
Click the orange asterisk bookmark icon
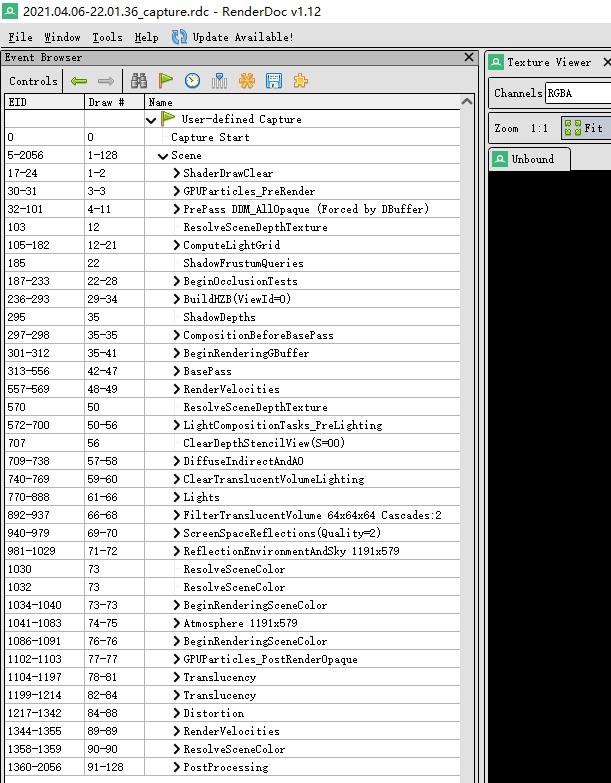click(247, 80)
